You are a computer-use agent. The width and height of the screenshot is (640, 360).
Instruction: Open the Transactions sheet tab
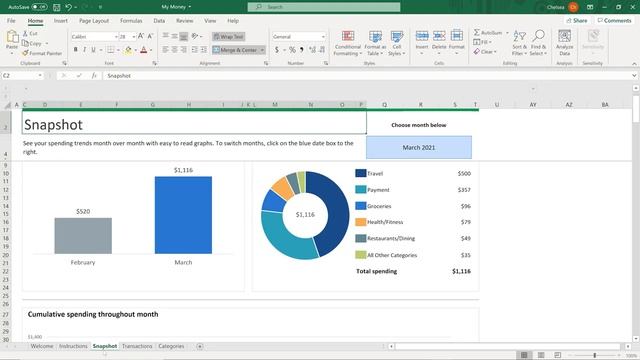click(137, 346)
